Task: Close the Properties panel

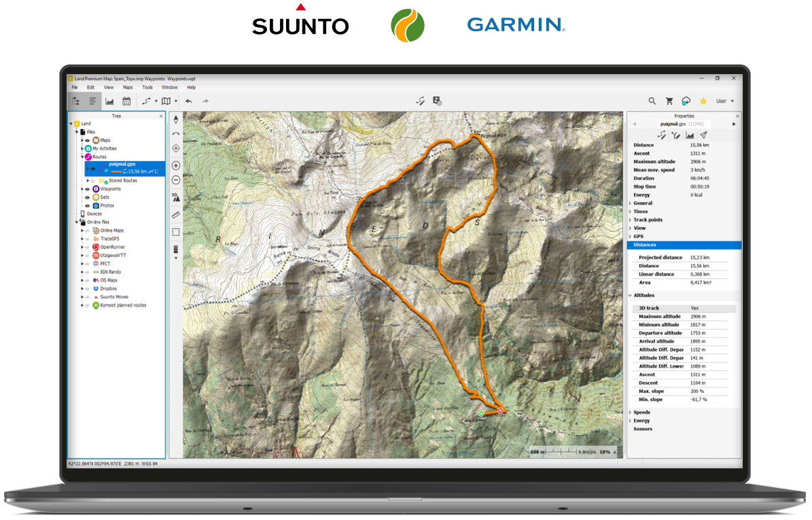Action: 737,116
